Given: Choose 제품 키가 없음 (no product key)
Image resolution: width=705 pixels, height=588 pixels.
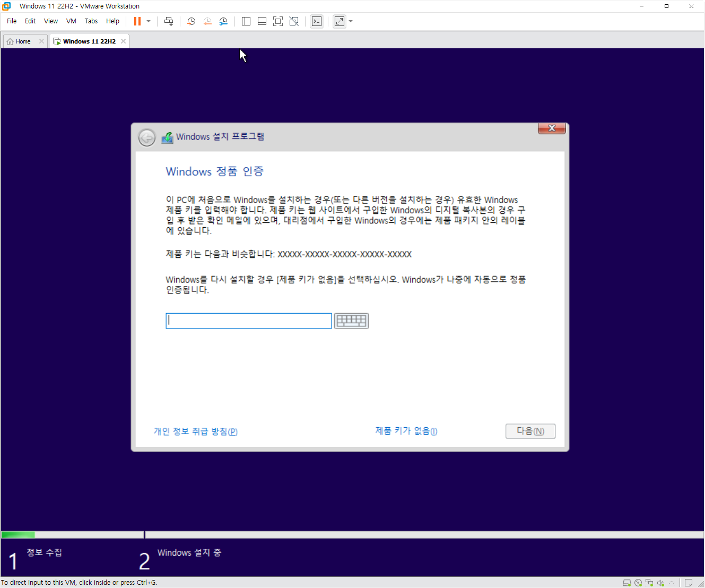Looking at the screenshot, I should 406,431.
